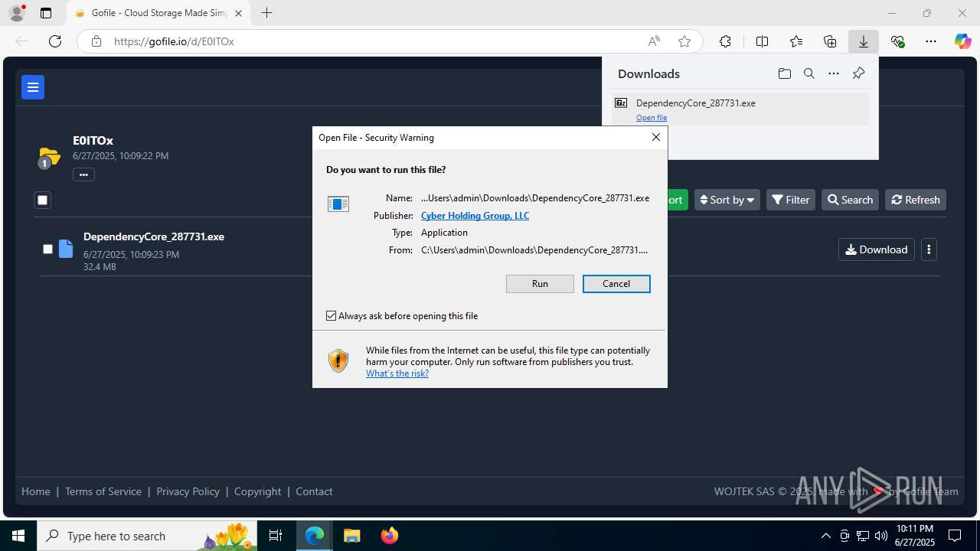Image resolution: width=980 pixels, height=551 pixels.
Task: Select the DependencyCore_287731.exe download entry
Action: pos(740,109)
